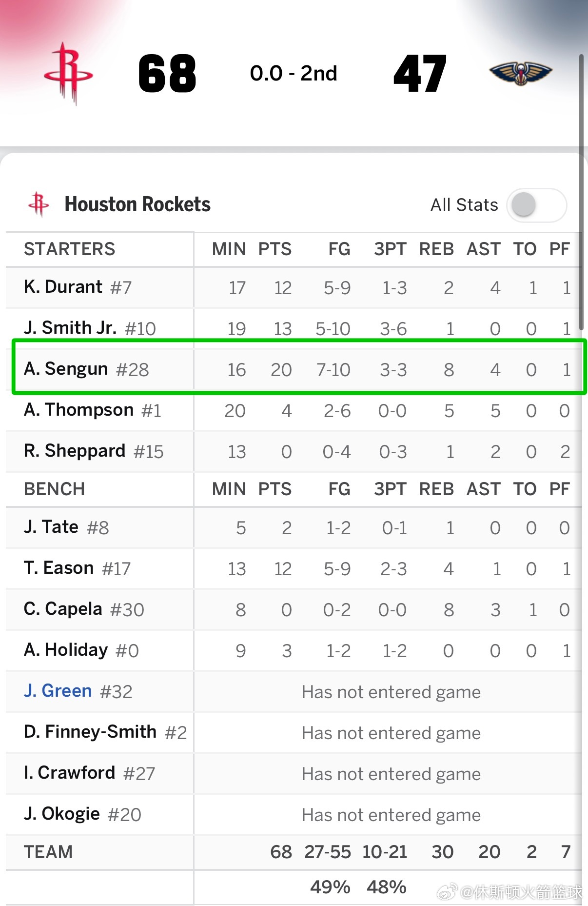This screenshot has height=906, width=588.
Task: Select A. Thompson #1 player name
Action: (x=93, y=410)
